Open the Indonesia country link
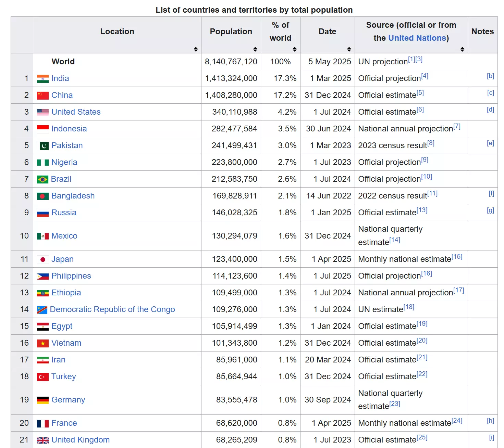This screenshot has width=504, height=448. [x=69, y=129]
